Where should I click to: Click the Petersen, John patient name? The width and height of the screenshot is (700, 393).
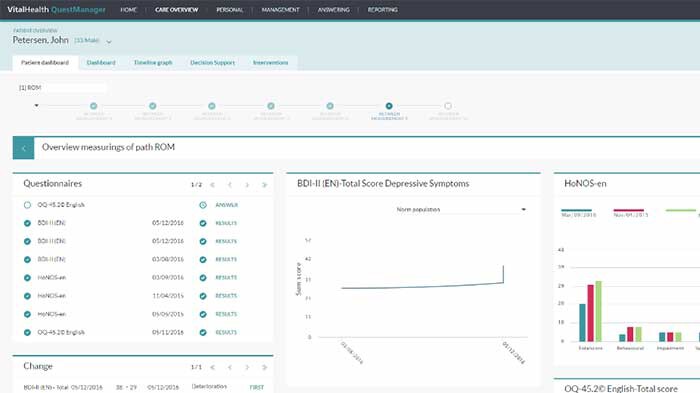tap(41, 40)
